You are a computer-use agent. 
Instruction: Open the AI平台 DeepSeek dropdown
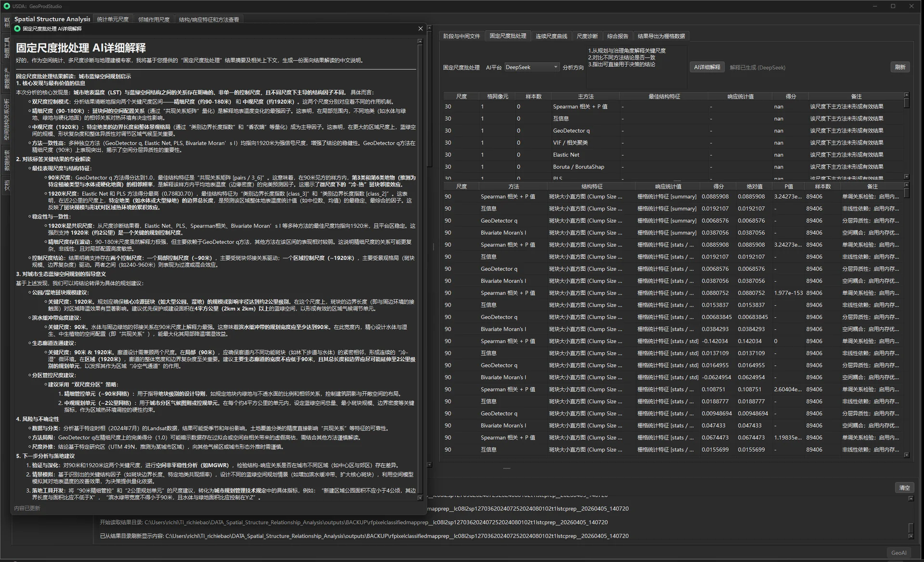[x=532, y=67]
